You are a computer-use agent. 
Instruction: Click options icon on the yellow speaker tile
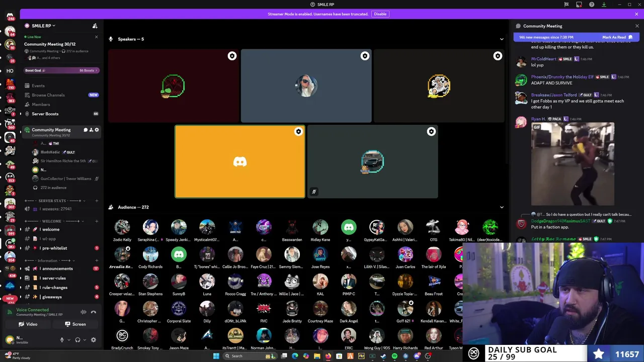(298, 132)
